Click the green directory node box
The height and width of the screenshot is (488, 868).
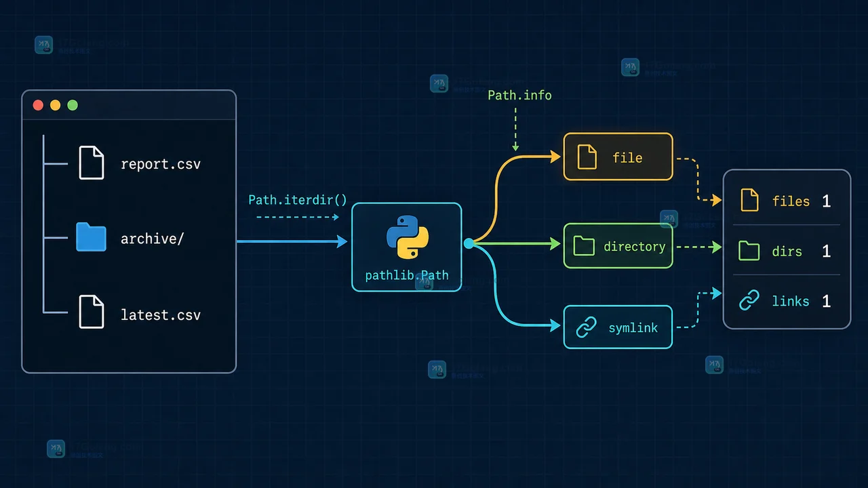618,245
